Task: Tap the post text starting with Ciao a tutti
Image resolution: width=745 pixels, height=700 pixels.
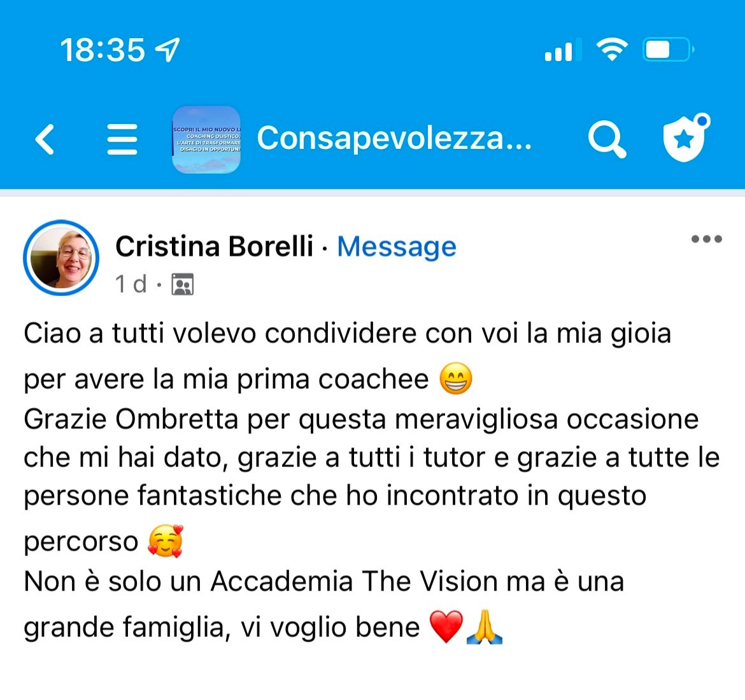Action: [x=372, y=480]
